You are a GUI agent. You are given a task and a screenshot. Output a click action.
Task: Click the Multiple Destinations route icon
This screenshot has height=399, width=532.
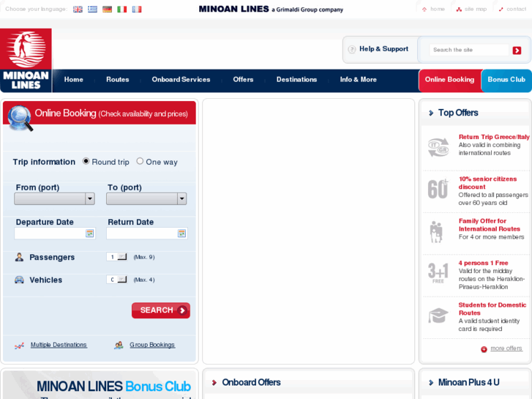pos(19,346)
